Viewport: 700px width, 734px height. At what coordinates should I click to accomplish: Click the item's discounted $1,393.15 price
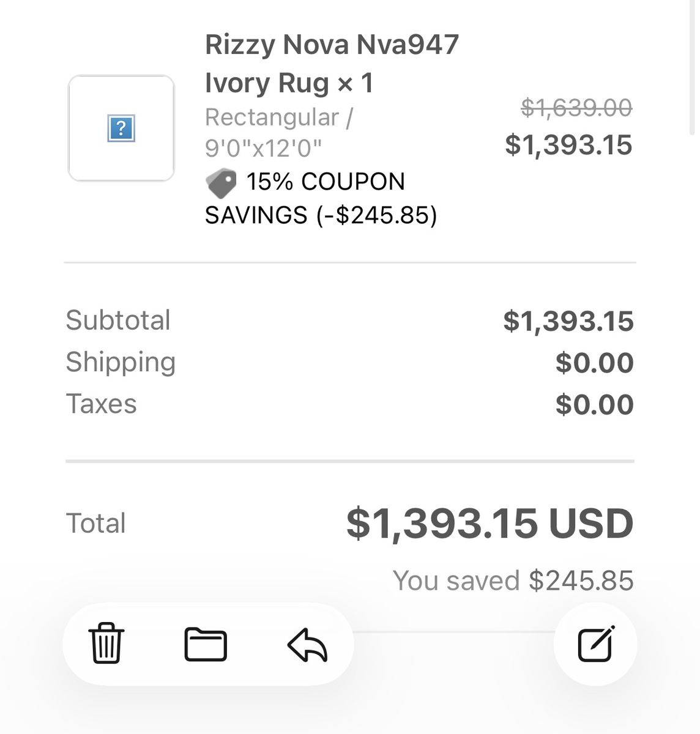tap(568, 145)
